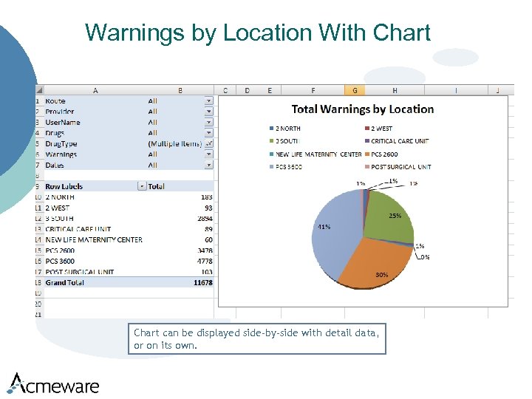Select column I header
Screen dimensions: 532x399
[x=456, y=90]
